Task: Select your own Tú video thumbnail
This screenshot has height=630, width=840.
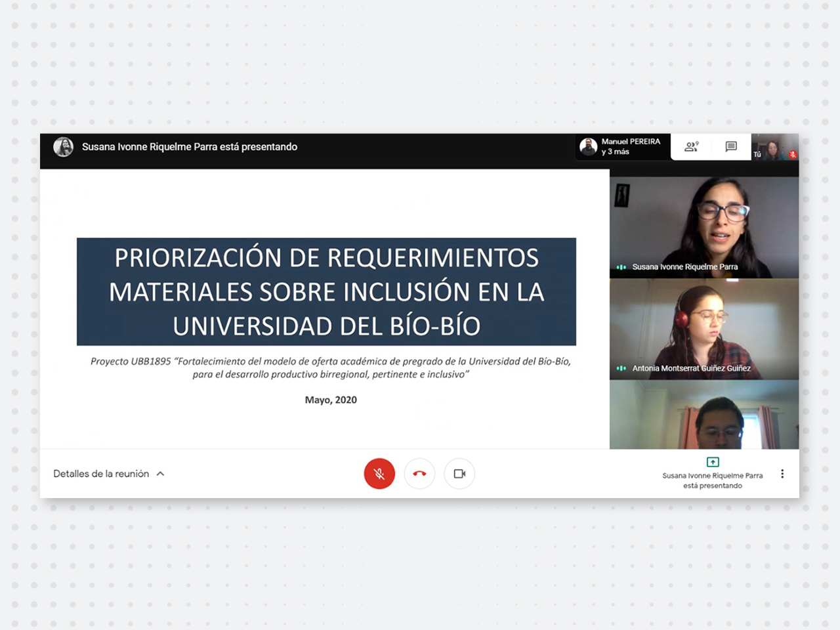Action: pos(774,147)
